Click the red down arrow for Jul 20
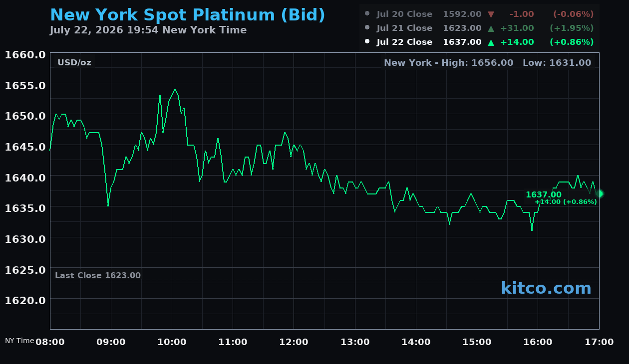Image resolution: width=629 pixels, height=364 pixels. point(491,14)
